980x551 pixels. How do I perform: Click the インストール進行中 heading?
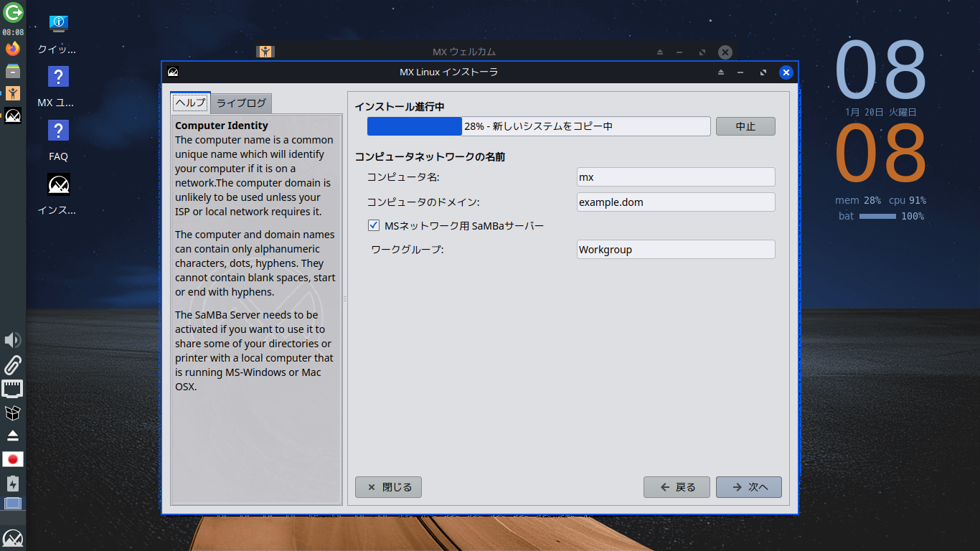(x=400, y=107)
